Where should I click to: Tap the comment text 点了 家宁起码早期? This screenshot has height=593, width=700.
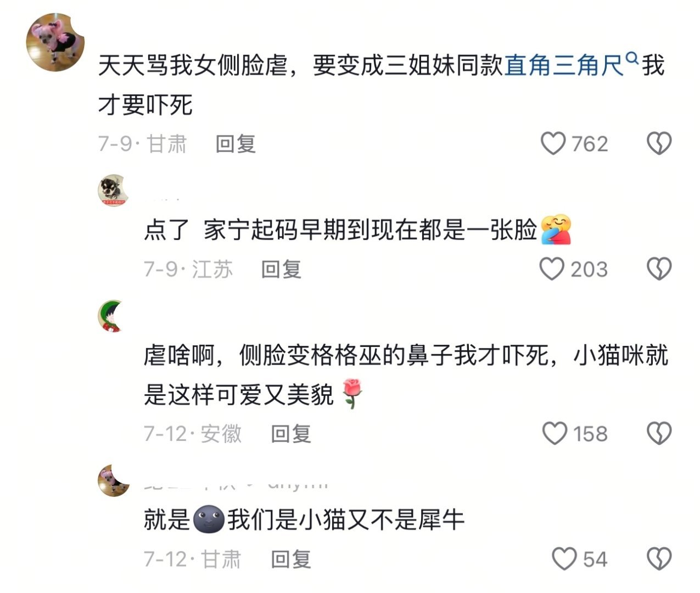tap(358, 230)
